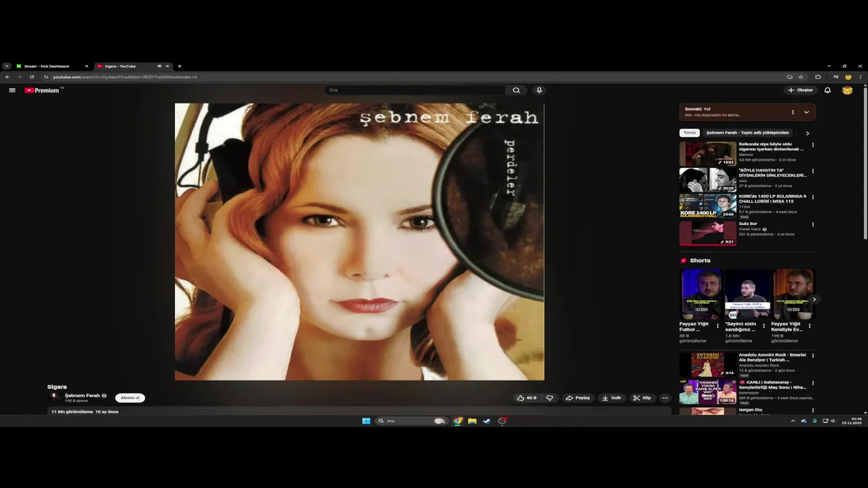This screenshot has width=868, height=488.
Task: Open the tab search dropdown arrow
Action: (x=6, y=66)
